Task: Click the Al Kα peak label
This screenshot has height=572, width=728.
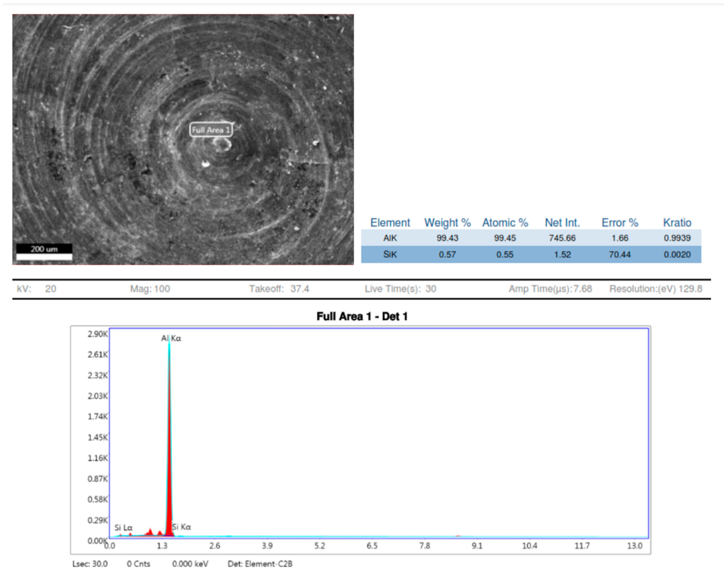Action: (171, 338)
